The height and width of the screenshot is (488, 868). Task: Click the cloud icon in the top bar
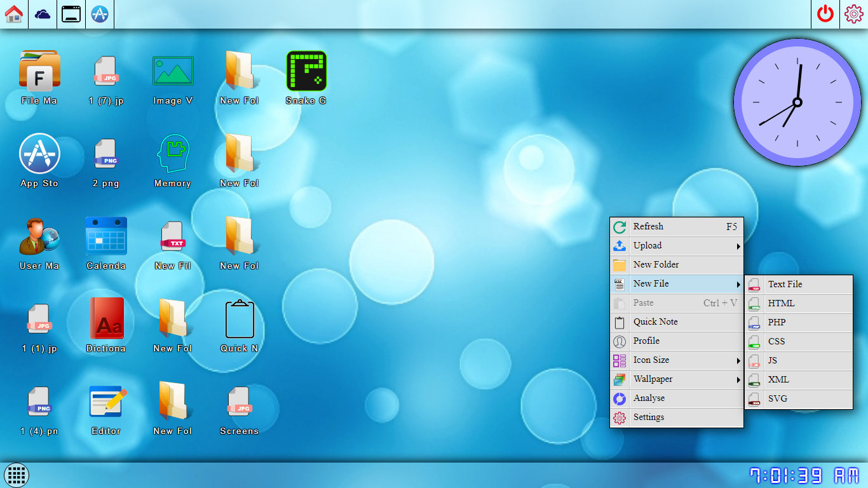tap(43, 14)
